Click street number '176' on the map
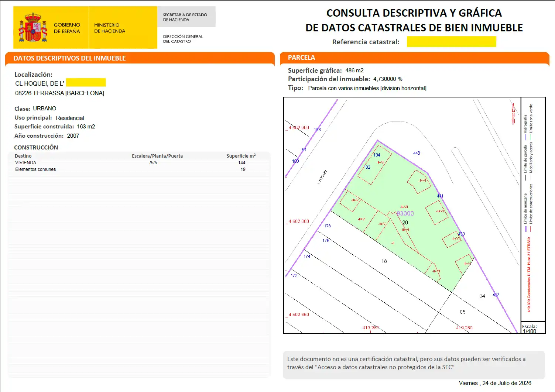The height and width of the screenshot is (392, 555). [326, 241]
